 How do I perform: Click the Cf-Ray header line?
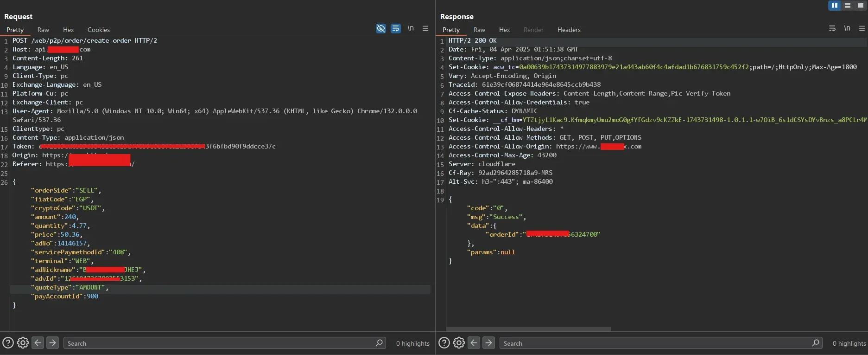[x=501, y=173]
